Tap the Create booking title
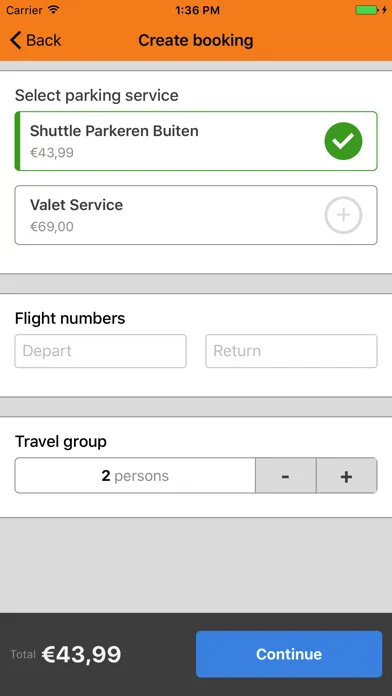This screenshot has width=392, height=696. point(196,40)
